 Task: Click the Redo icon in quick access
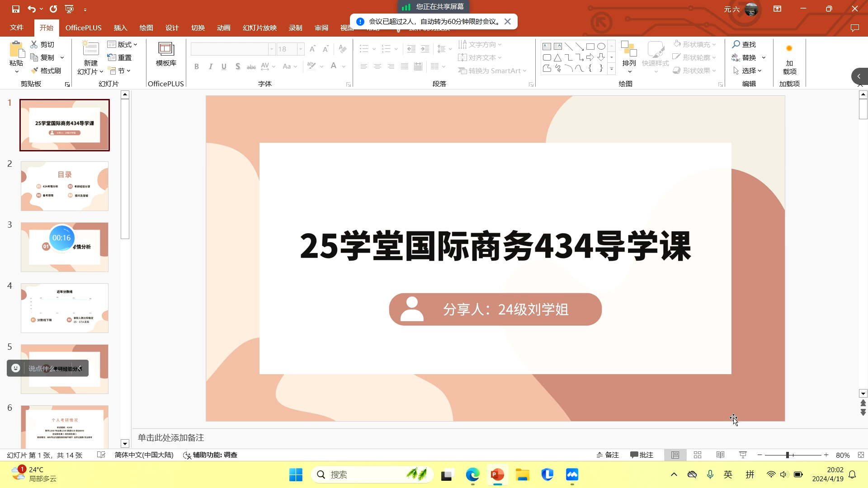[53, 9]
